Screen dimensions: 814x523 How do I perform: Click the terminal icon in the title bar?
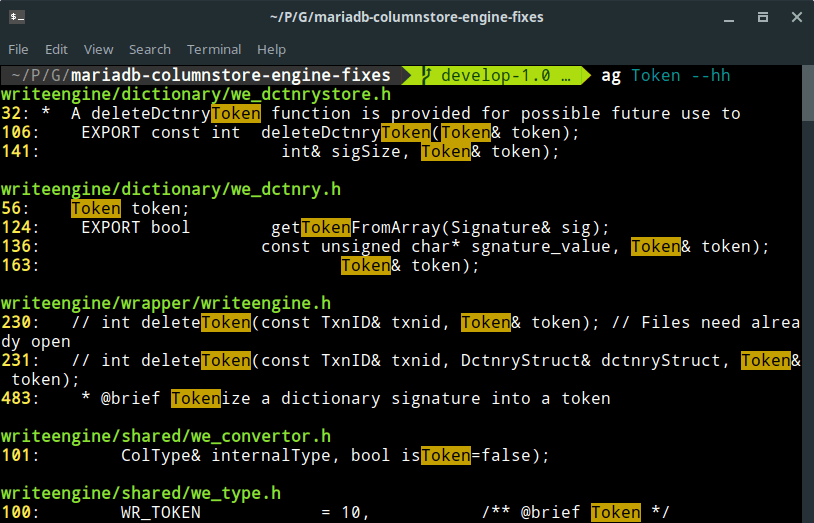[x=17, y=17]
